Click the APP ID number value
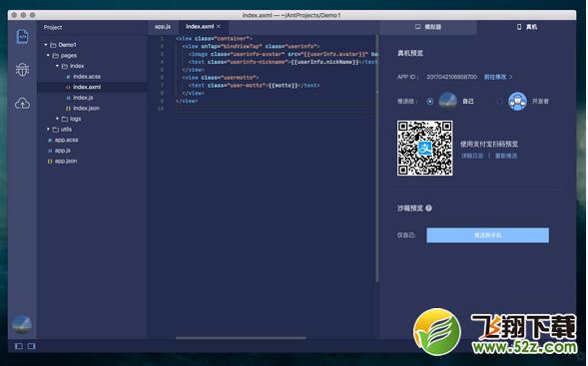 451,77
